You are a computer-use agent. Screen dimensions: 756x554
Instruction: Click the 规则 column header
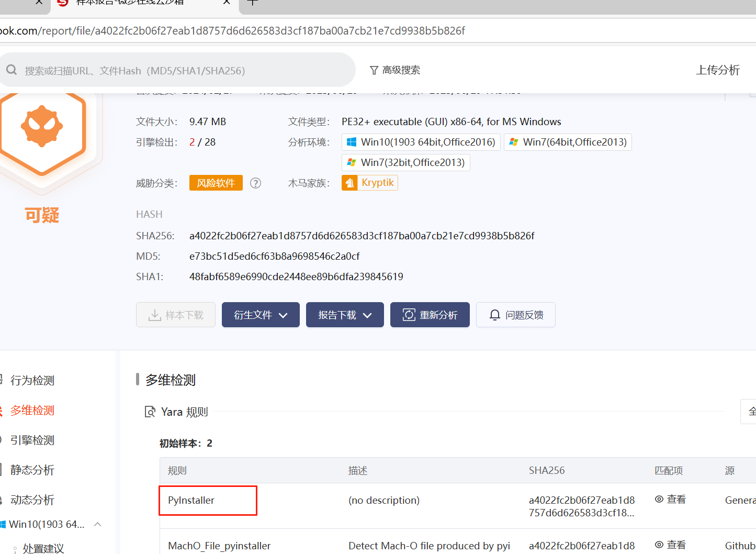click(x=177, y=470)
